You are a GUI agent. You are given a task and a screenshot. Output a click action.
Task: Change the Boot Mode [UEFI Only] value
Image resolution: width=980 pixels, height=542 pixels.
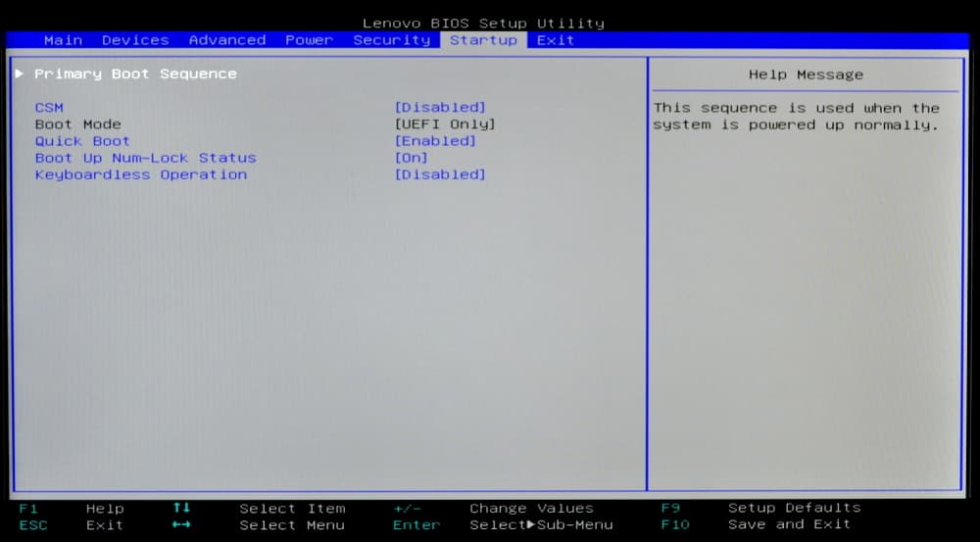444,124
